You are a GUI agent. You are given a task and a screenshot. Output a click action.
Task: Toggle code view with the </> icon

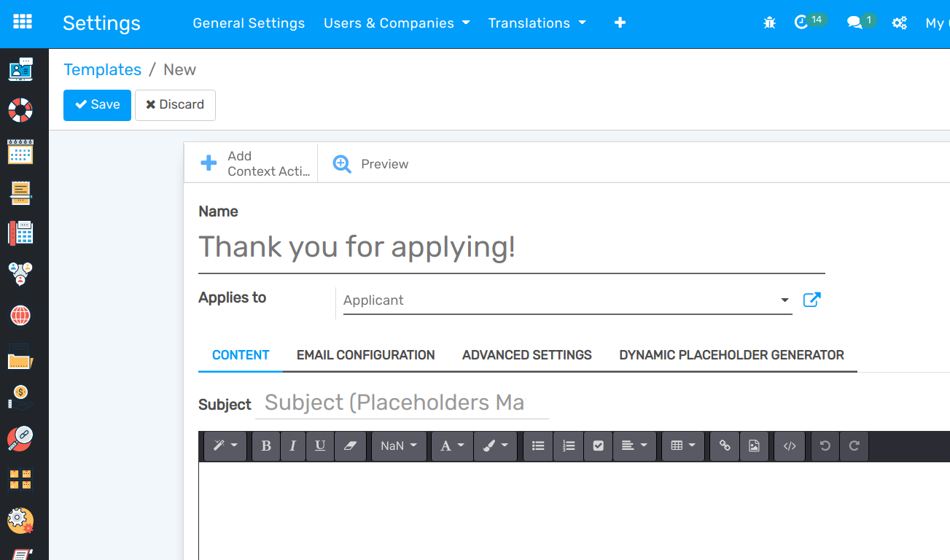pos(789,446)
